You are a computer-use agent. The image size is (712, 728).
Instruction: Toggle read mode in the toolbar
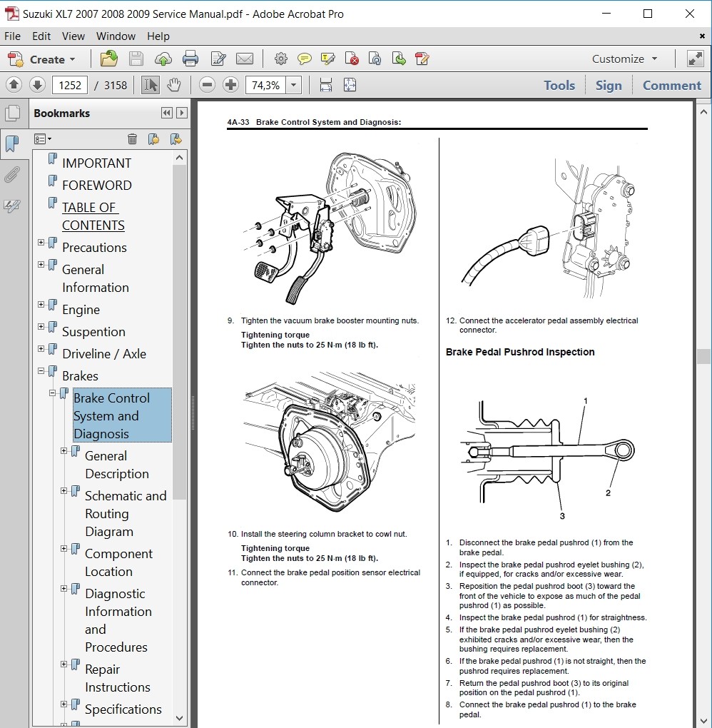pos(695,59)
